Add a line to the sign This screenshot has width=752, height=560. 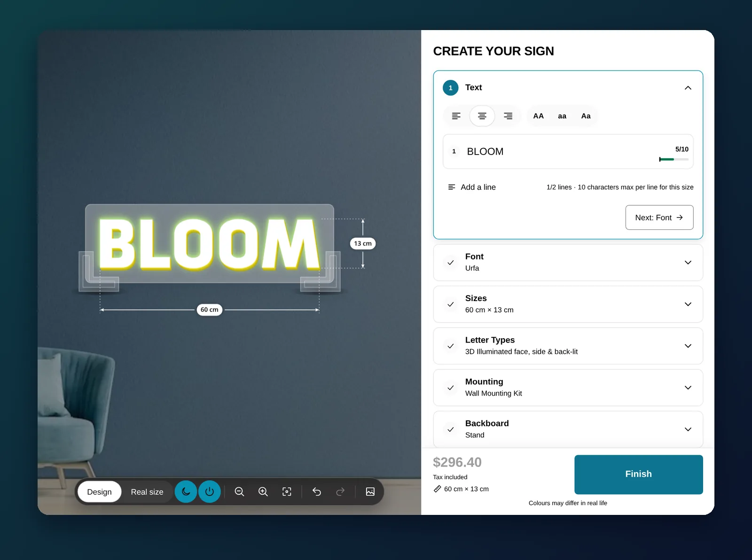tap(472, 187)
